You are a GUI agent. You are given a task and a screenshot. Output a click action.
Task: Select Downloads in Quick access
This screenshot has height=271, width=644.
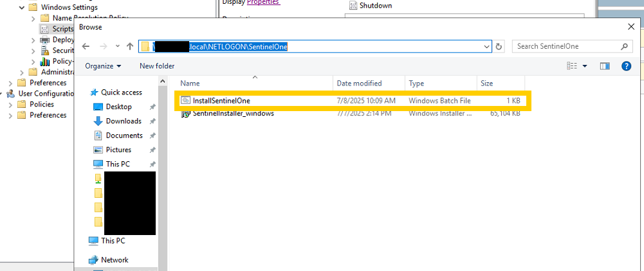click(124, 121)
